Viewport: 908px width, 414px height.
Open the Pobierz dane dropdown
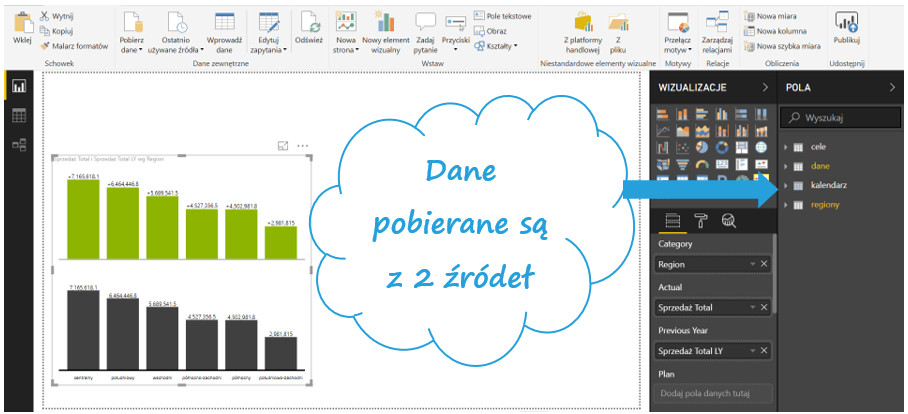131,48
